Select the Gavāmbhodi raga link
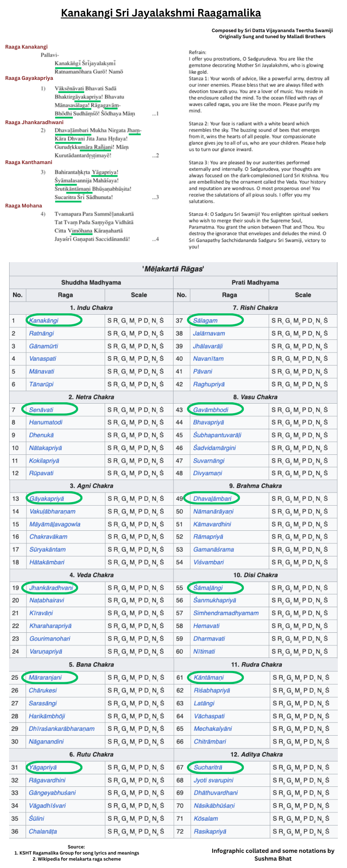This screenshot has width=347, height=868. [x=210, y=410]
